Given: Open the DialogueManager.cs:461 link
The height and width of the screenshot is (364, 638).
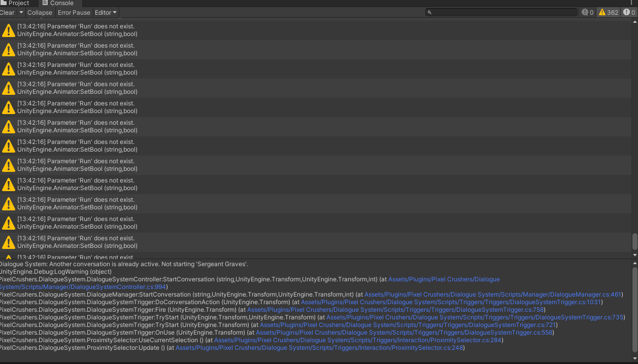Looking at the screenshot, I should click(x=493, y=295).
